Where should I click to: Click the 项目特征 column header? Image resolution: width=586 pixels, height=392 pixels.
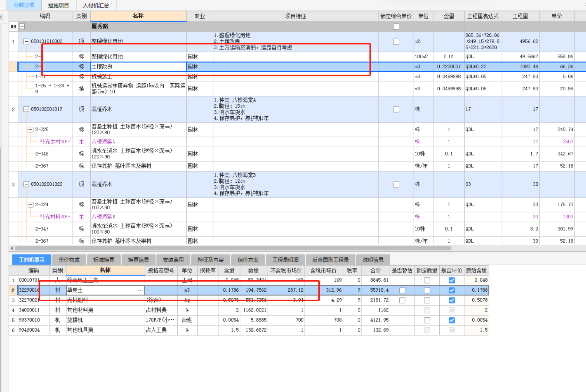(x=296, y=16)
